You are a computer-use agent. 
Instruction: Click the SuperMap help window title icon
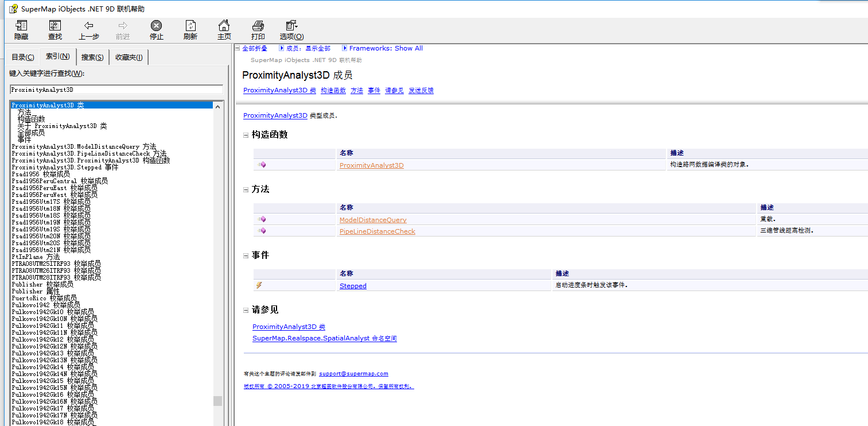click(x=13, y=9)
